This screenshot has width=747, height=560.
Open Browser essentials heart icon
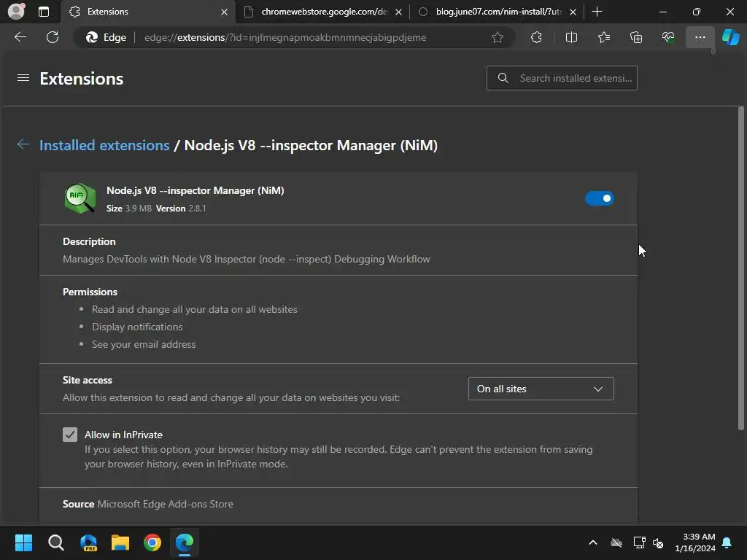pyautogui.click(x=668, y=37)
